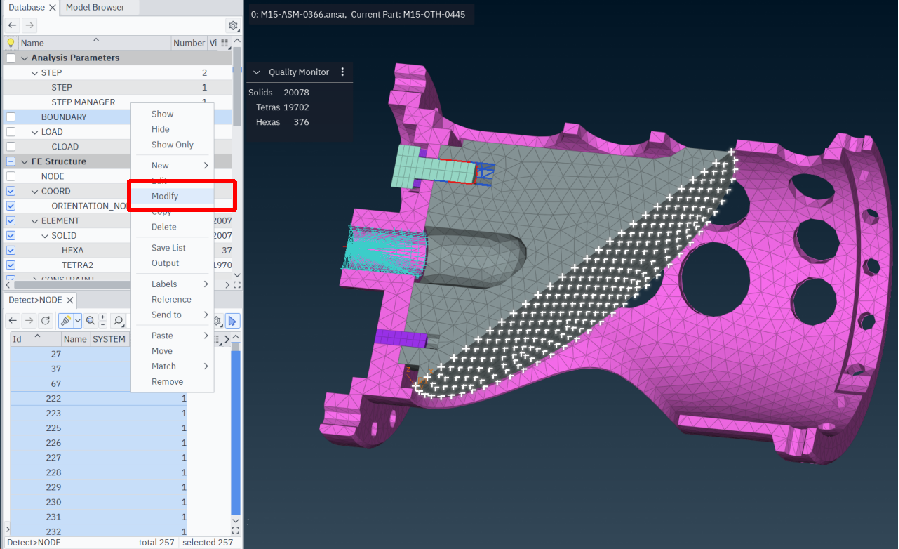899x549 pixels.
Task: Uncheck the COORD row checkbox
Action: point(11,191)
